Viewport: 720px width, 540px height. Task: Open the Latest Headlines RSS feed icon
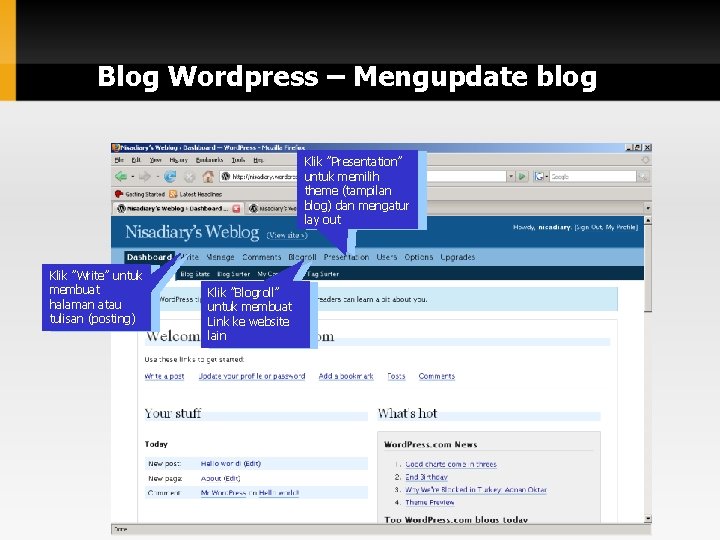point(173,194)
